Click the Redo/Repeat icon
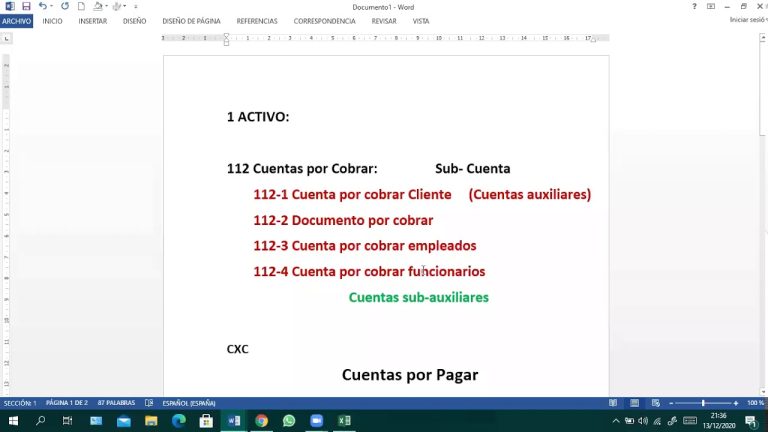This screenshot has height=432, width=768. pyautogui.click(x=65, y=6)
